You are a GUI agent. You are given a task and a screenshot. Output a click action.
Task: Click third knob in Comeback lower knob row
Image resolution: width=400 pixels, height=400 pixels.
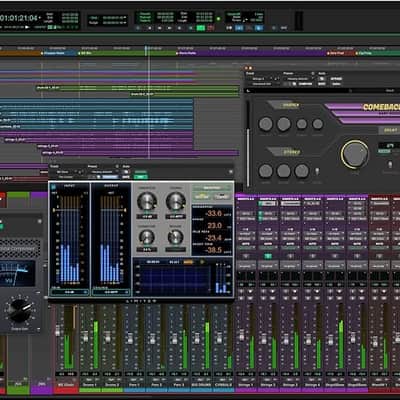[x=302, y=171]
